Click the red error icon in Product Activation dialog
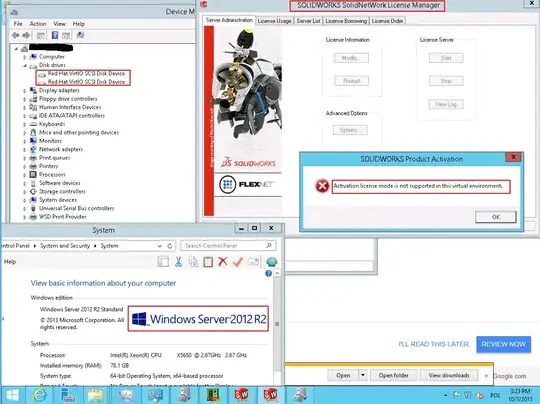This screenshot has height=404, width=540. pos(322,186)
